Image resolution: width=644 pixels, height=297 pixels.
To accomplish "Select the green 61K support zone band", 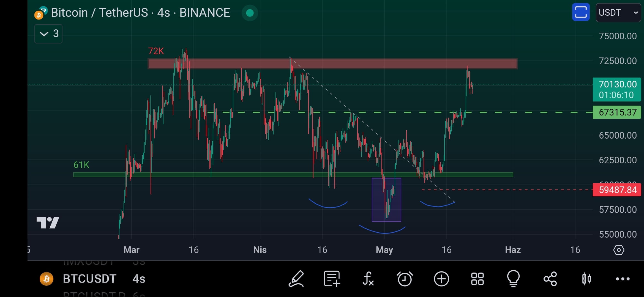I will pos(293,175).
